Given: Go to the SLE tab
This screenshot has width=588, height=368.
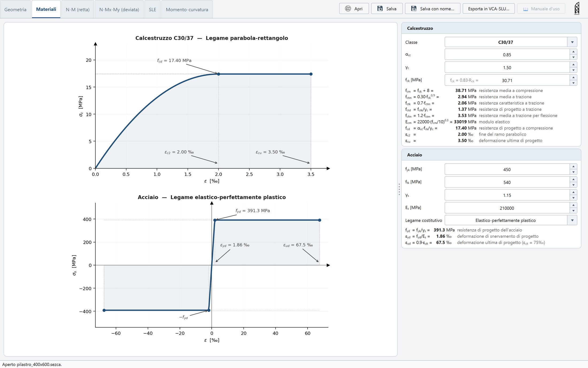Looking at the screenshot, I should (x=152, y=9).
